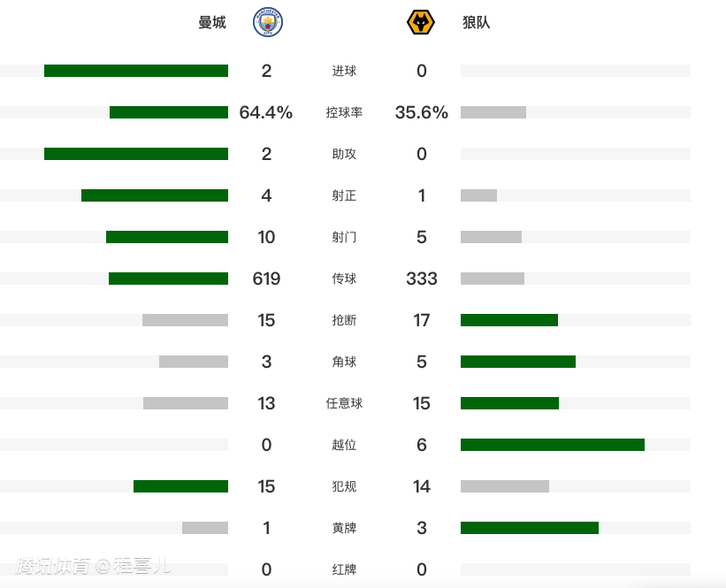Click Manchester City's gray corners bar
The width and height of the screenshot is (726, 588).
click(194, 362)
